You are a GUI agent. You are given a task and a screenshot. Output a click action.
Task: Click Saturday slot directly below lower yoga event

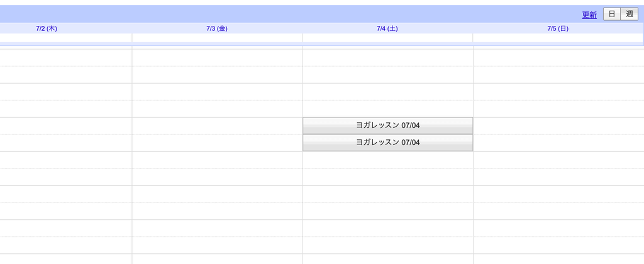coord(387,160)
